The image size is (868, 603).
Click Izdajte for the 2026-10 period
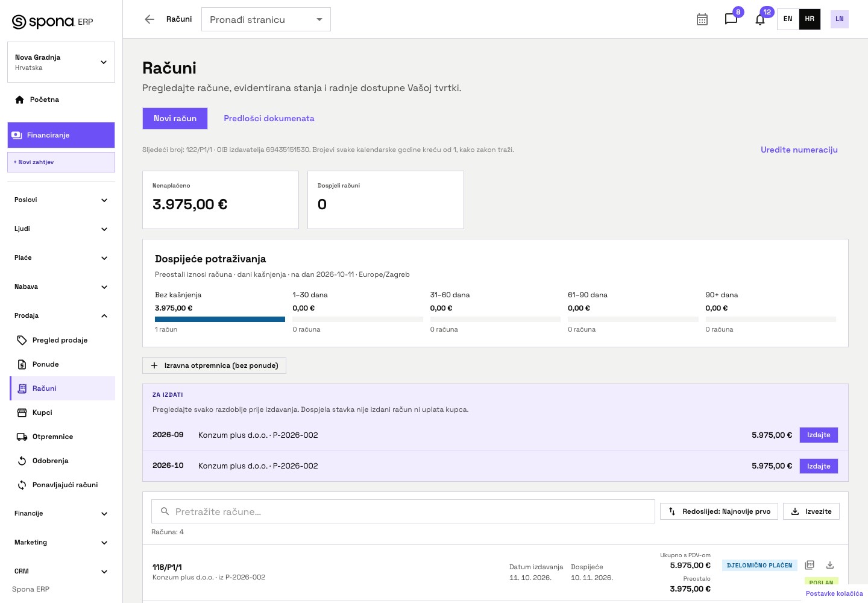tap(819, 466)
